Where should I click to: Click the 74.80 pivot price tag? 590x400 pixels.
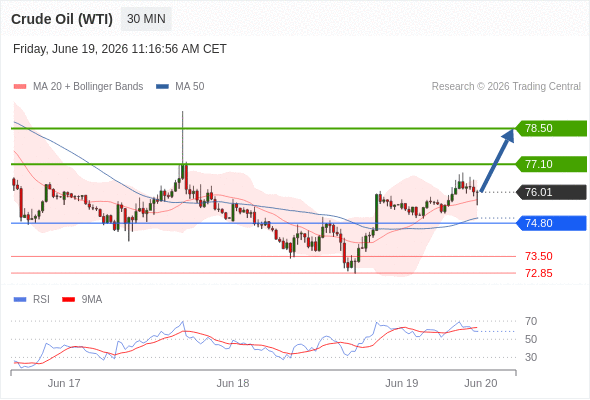[x=551, y=223]
